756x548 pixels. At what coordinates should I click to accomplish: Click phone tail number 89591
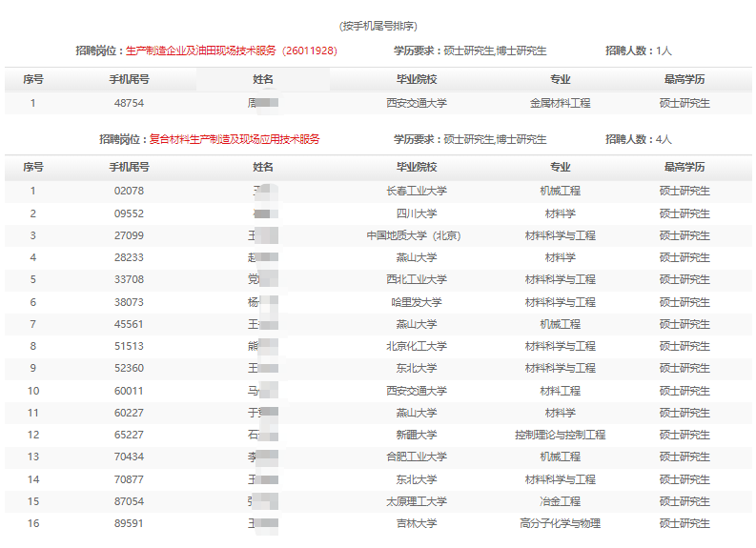click(x=129, y=523)
